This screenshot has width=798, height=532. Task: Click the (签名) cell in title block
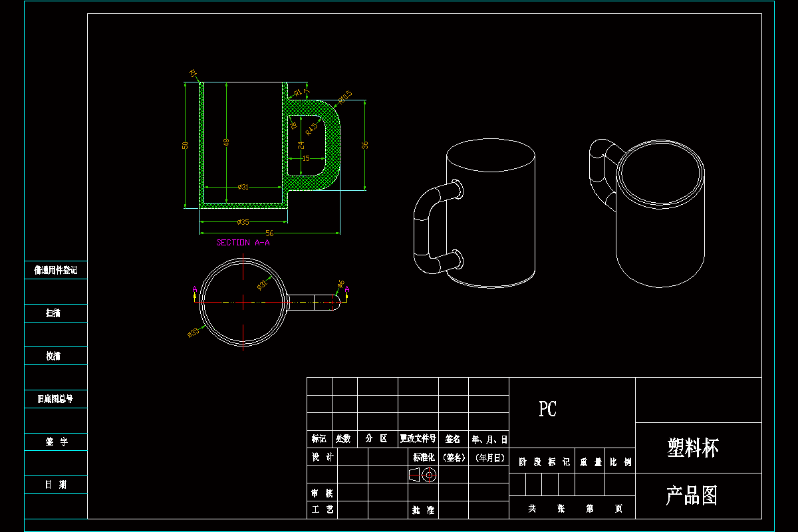click(453, 457)
